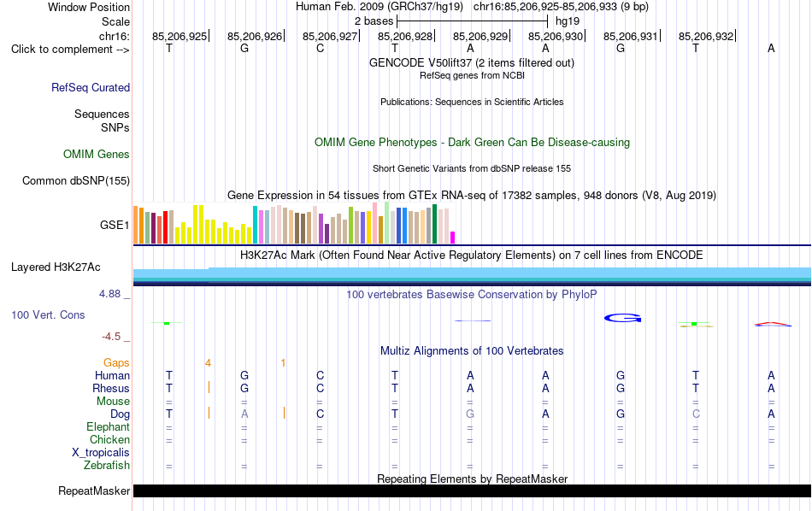The width and height of the screenshot is (812, 511).
Task: Click the 4.88 PhyloP upper scale value
Action: pos(109,294)
